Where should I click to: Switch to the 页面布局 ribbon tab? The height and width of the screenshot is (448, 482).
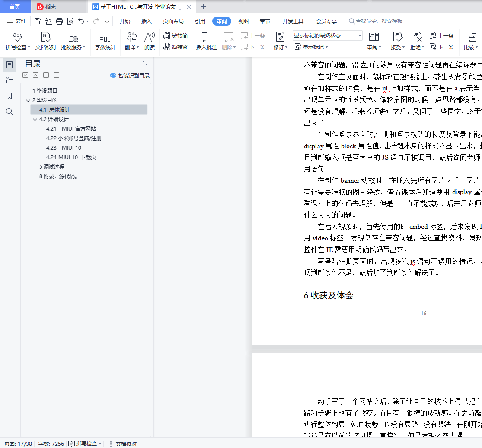click(173, 21)
